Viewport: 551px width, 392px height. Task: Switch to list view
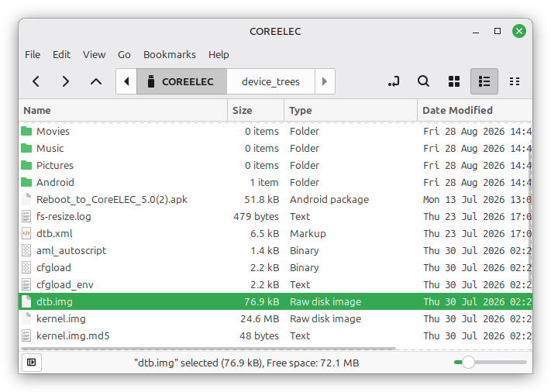[484, 81]
